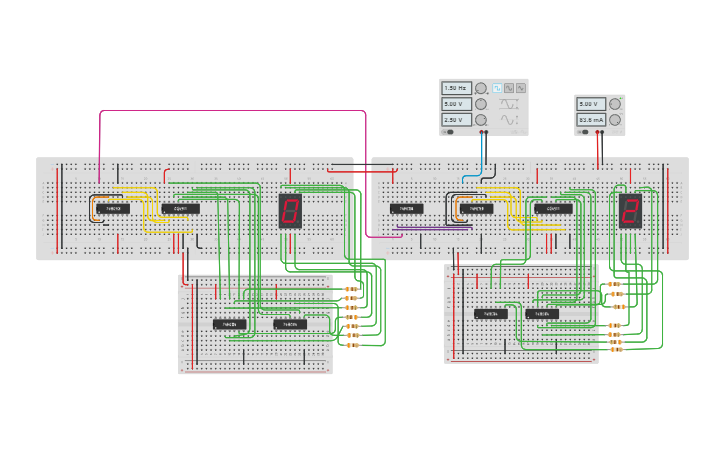Select the leftmost IC chip on right breadboard
This screenshot has height=453, width=725.
coord(407,209)
